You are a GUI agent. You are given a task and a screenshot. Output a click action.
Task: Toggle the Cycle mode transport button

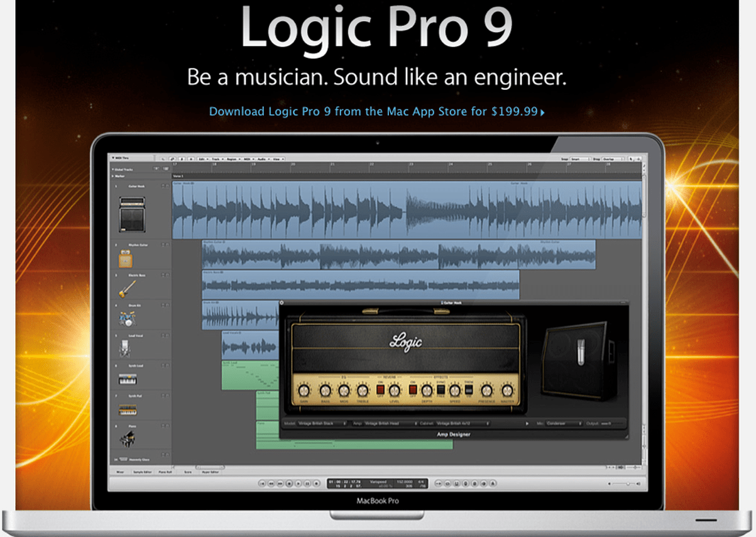click(448, 483)
